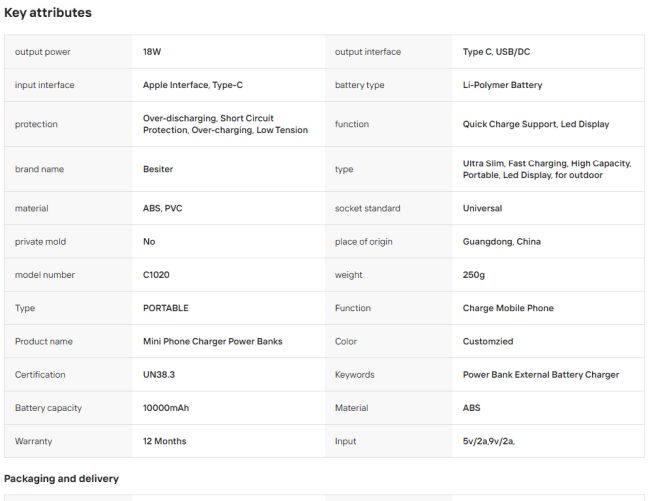650x501 pixels.
Task: Click the Universal socket standard value
Action: coord(482,208)
